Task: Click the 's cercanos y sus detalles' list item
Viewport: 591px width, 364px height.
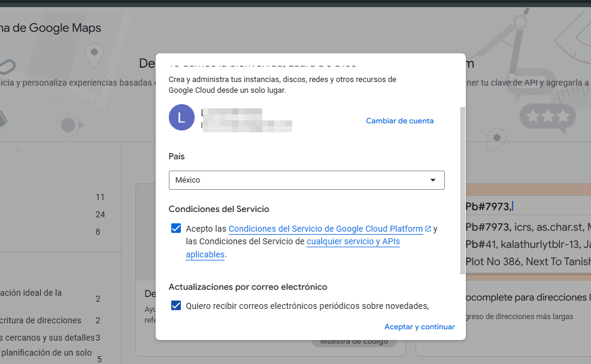Action: click(x=47, y=338)
